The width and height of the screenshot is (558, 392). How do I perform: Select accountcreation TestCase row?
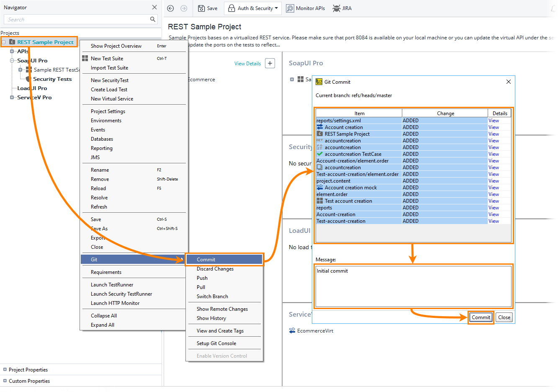click(x=414, y=154)
